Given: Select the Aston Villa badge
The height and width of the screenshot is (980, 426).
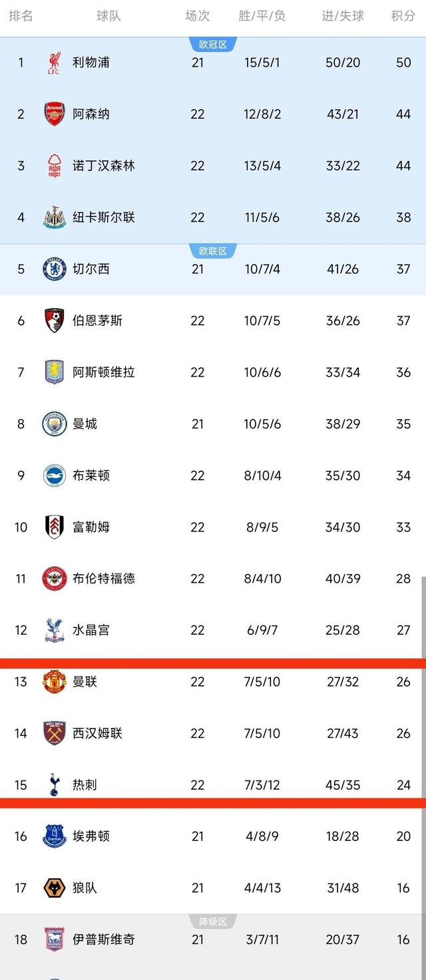Looking at the screenshot, I should (x=55, y=372).
